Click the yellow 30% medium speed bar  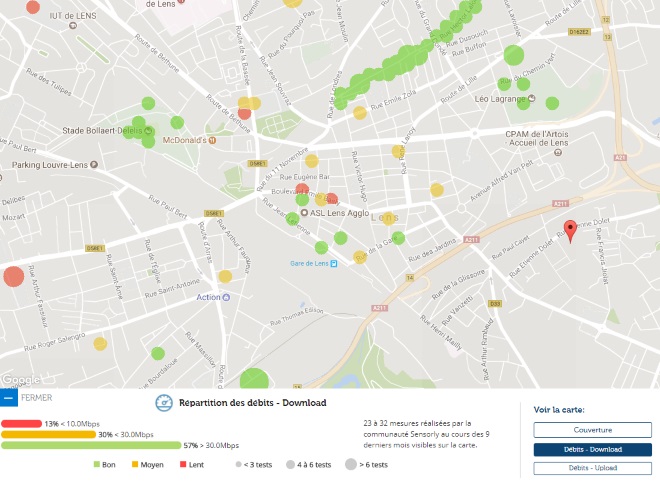[x=48, y=435]
